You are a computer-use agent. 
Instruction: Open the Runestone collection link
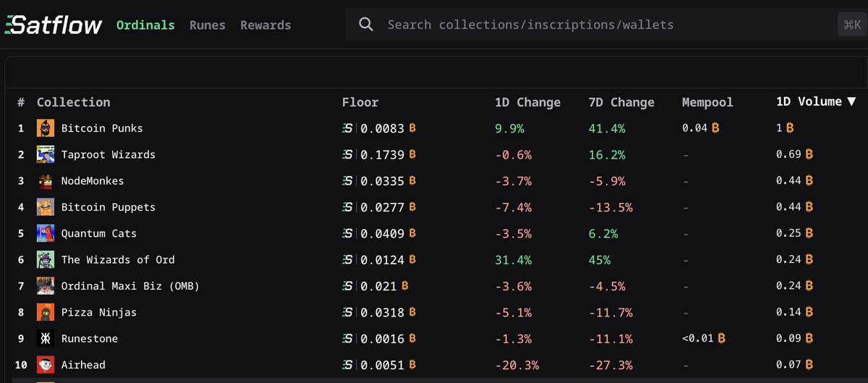point(90,338)
